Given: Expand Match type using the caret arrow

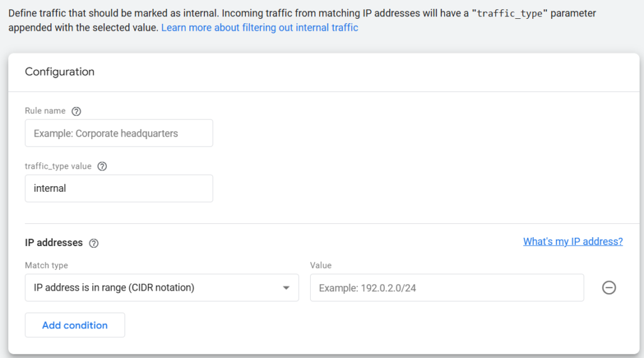Looking at the screenshot, I should pyautogui.click(x=286, y=288).
